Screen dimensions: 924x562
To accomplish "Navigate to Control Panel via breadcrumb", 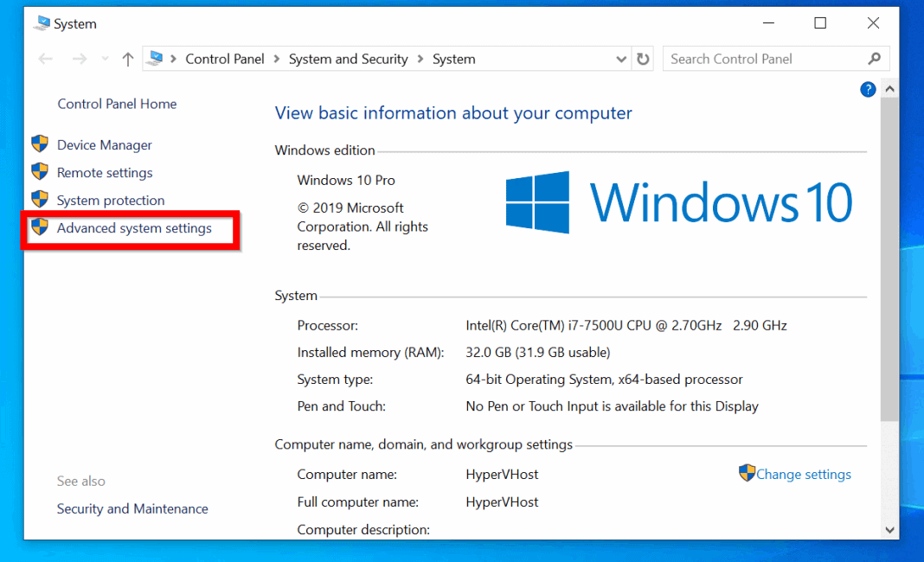I will [x=225, y=58].
